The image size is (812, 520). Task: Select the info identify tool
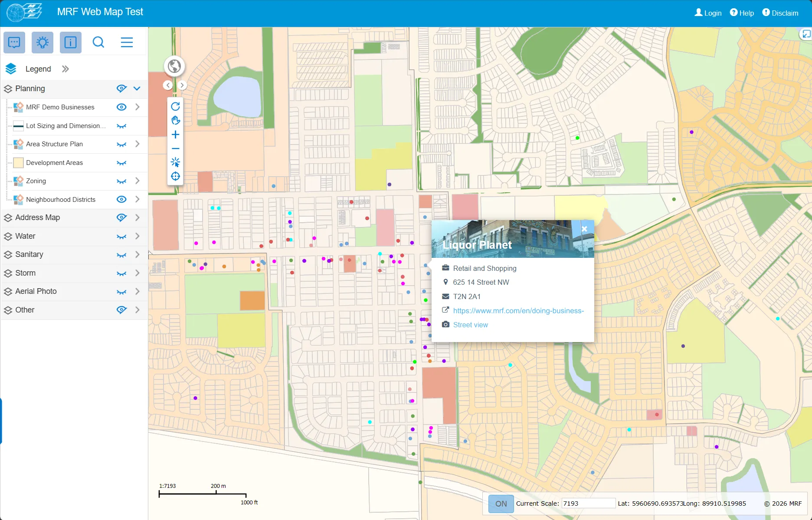click(70, 43)
